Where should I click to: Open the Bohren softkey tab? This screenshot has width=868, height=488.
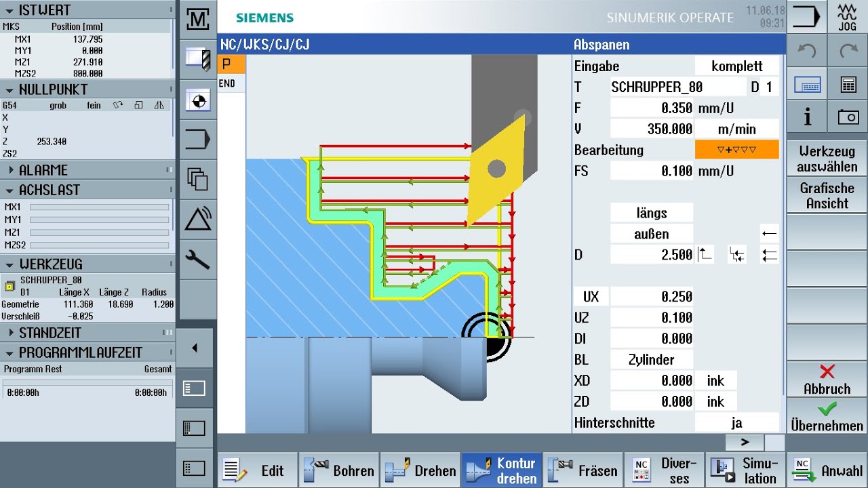pyautogui.click(x=339, y=470)
